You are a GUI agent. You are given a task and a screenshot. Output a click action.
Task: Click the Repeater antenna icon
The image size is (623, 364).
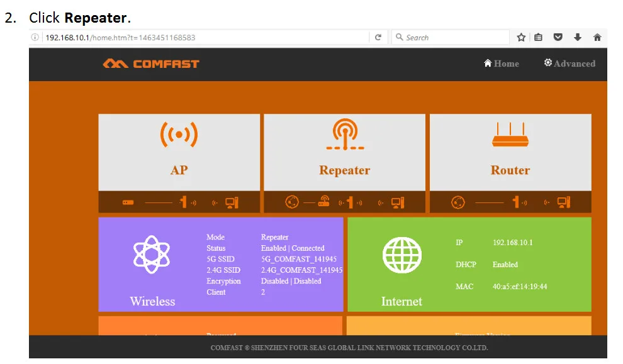pos(345,134)
